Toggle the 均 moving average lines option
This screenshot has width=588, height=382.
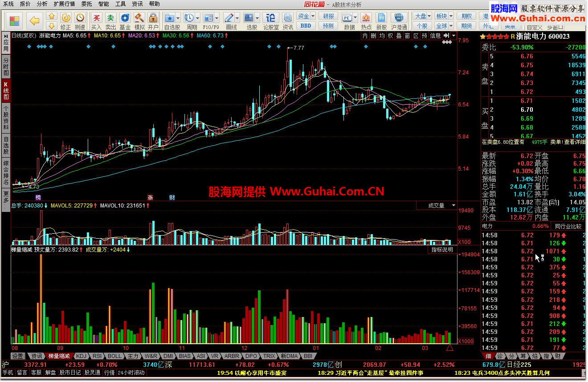(382, 36)
